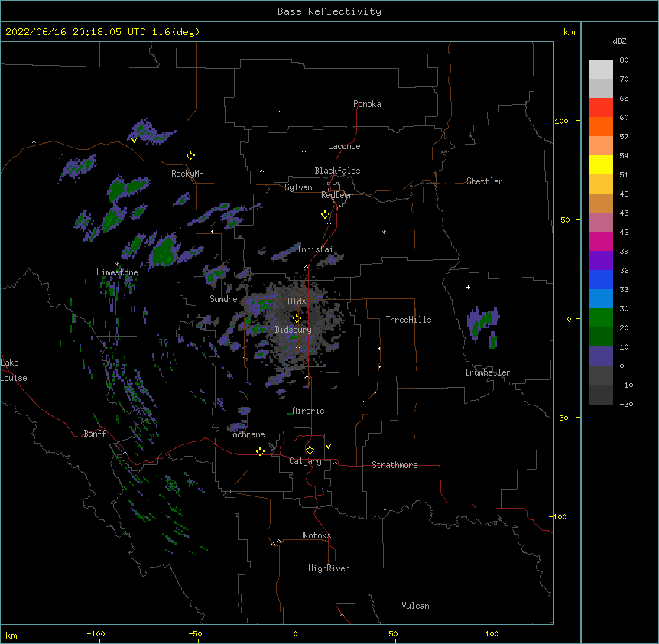Click the RockyMH label
This screenshot has width=659, height=644.
tap(187, 173)
